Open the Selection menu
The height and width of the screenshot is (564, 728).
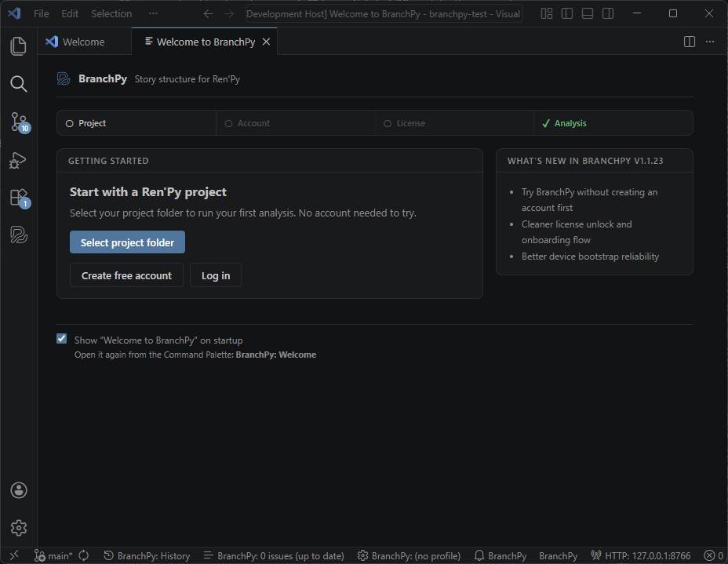111,13
